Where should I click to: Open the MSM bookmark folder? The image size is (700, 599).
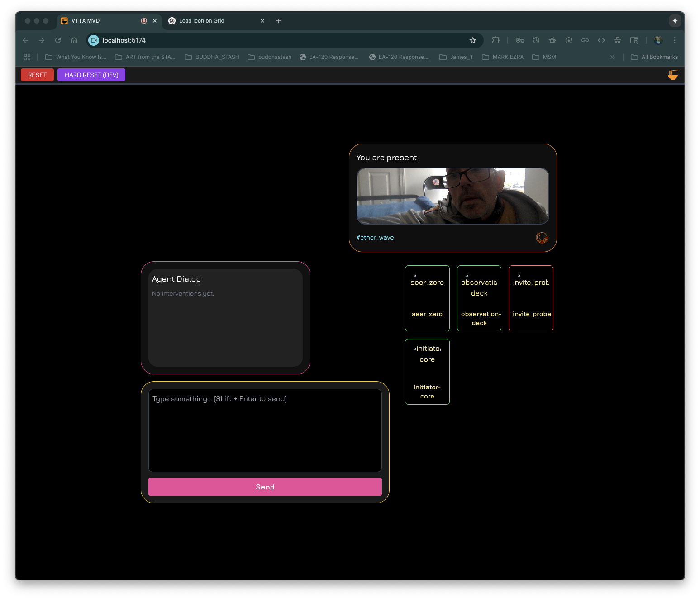(x=544, y=57)
